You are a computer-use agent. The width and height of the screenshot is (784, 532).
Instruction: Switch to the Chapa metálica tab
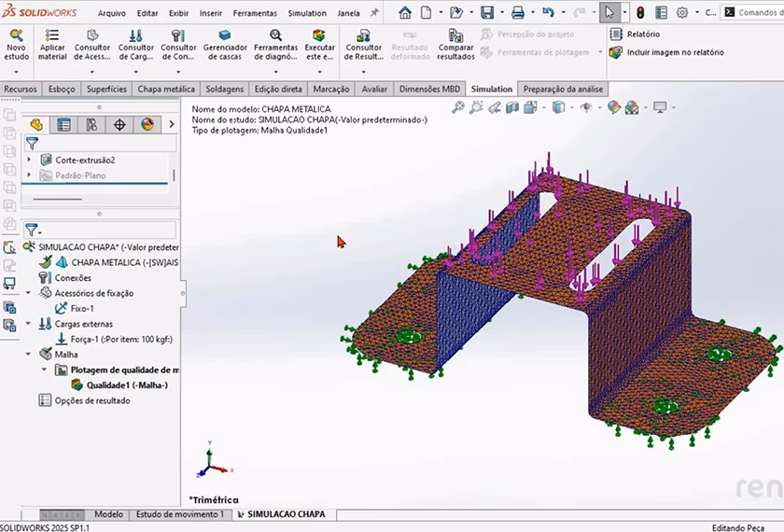pos(166,89)
